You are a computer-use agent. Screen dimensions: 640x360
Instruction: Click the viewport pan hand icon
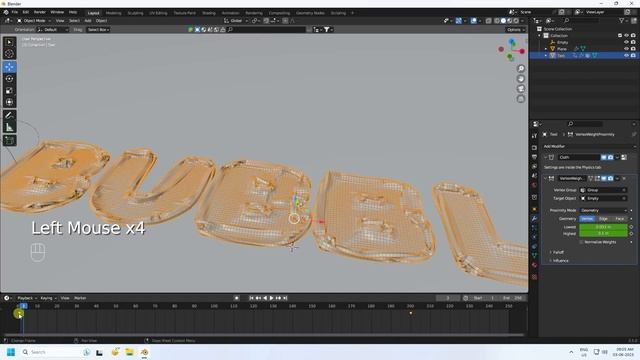[521, 79]
